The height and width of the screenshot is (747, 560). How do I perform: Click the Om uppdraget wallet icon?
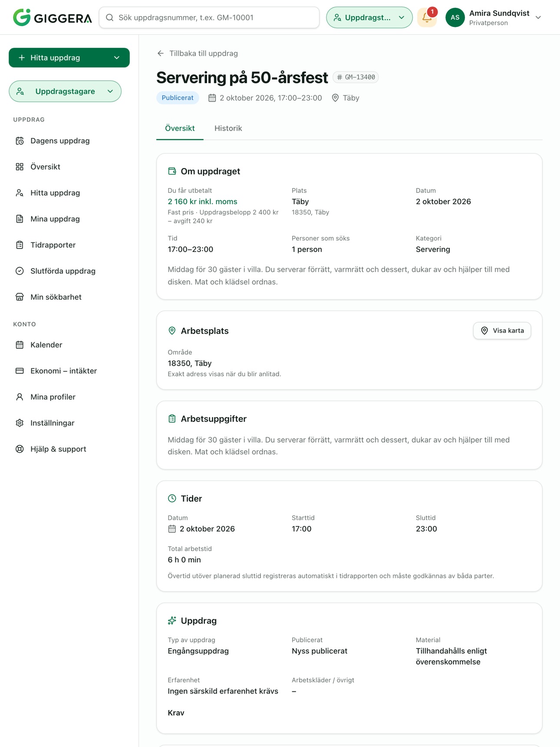pyautogui.click(x=172, y=171)
